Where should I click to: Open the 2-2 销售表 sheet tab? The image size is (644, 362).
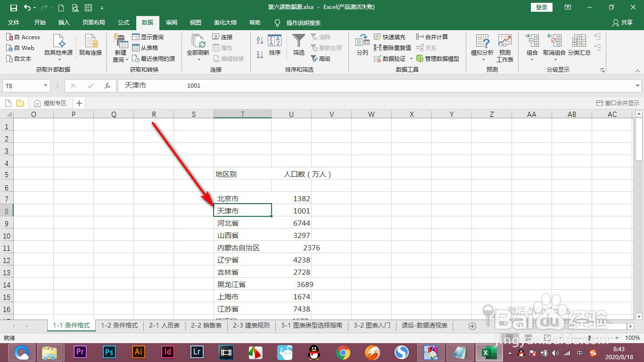click(x=206, y=325)
